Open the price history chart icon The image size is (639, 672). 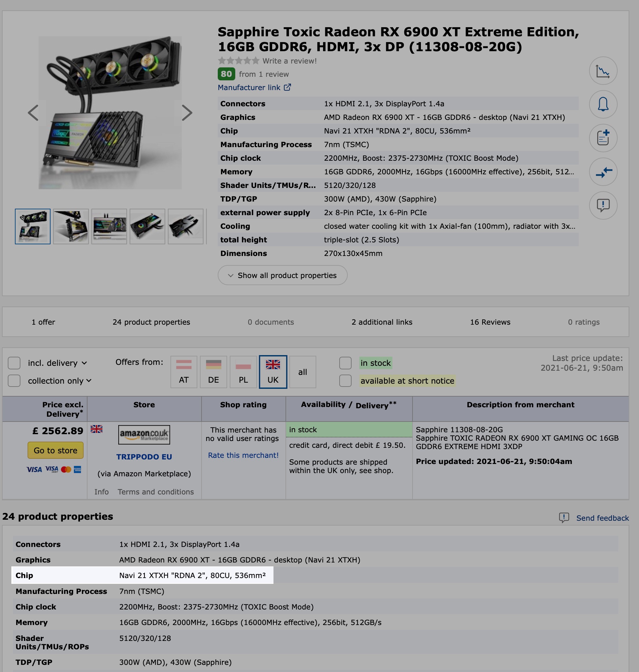(x=603, y=71)
